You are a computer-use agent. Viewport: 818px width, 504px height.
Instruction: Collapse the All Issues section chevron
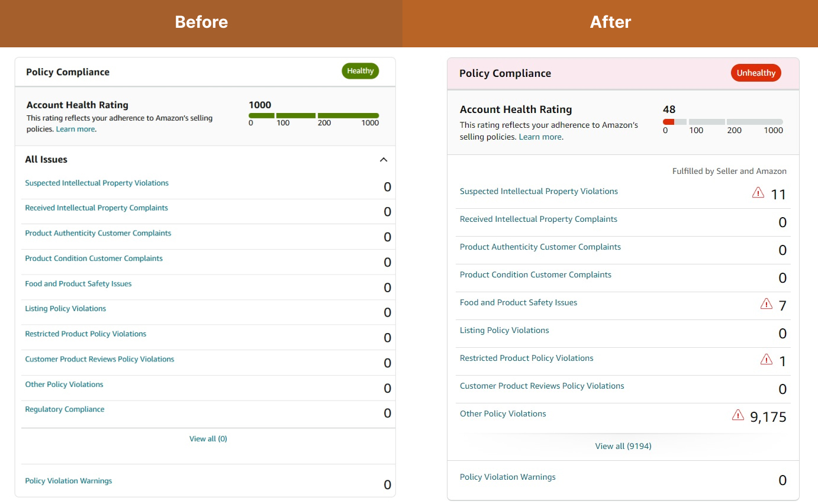pos(384,160)
